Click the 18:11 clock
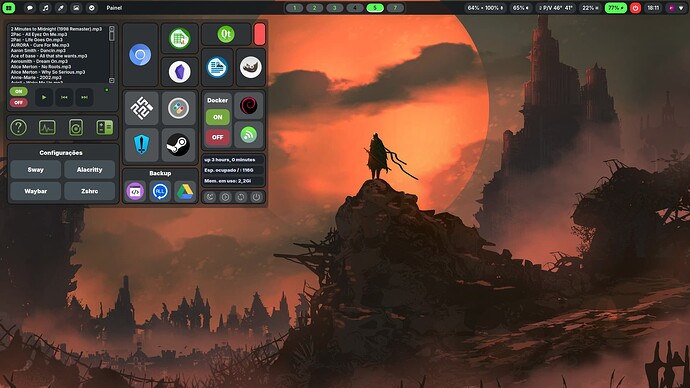 [x=653, y=8]
